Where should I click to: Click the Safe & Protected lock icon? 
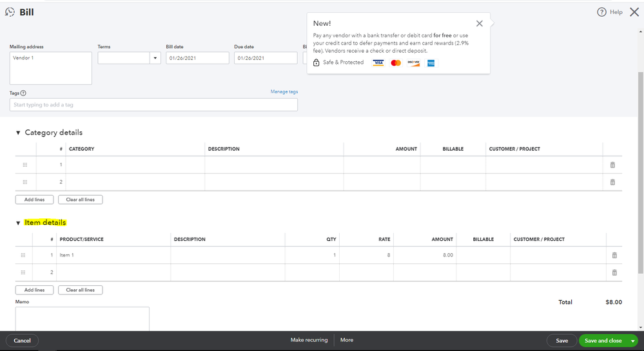(317, 62)
